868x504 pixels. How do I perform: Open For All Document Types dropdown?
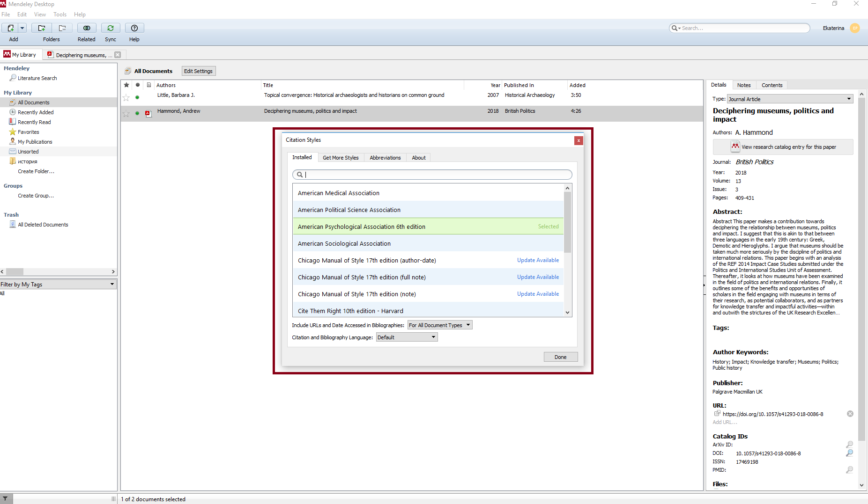[440, 325]
